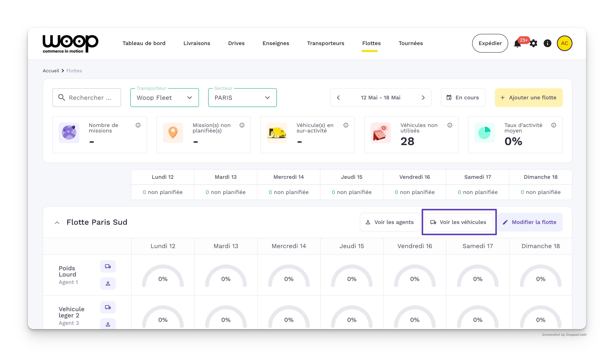Click the orange map pin icon
614x364 pixels.
point(173,133)
